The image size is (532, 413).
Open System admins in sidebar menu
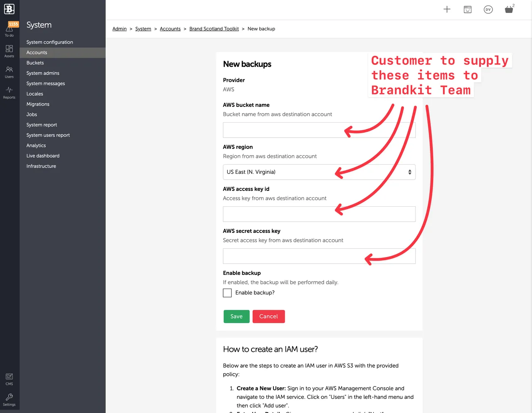(x=43, y=73)
